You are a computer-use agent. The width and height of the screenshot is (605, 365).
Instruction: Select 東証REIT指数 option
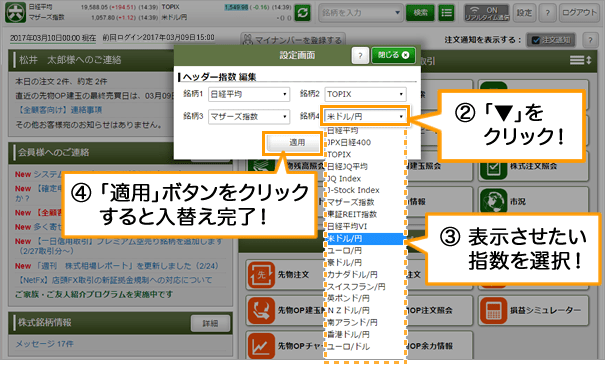coord(352,214)
